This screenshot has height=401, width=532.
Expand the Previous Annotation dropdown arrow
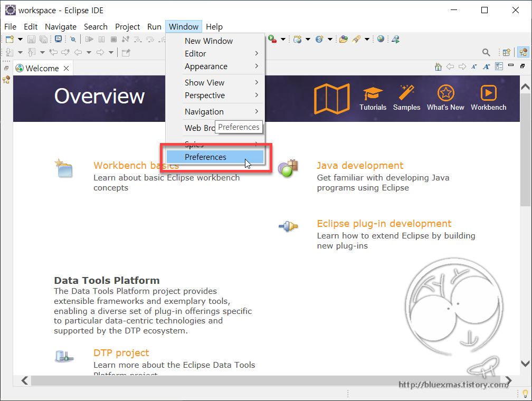[x=42, y=52]
